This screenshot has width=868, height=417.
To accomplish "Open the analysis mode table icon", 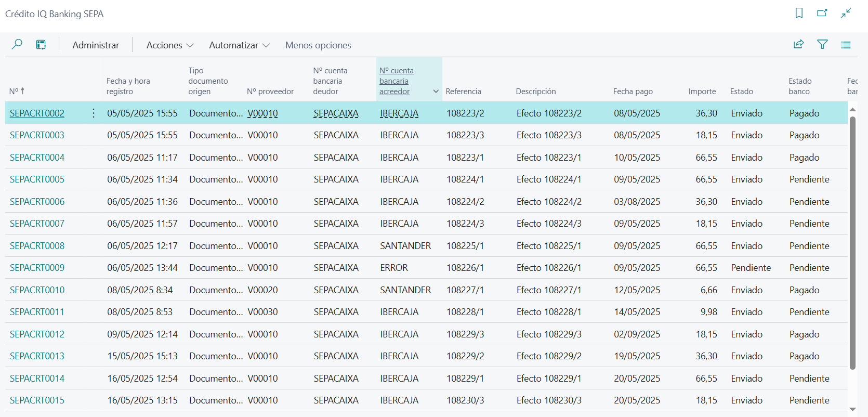I will pos(41,45).
